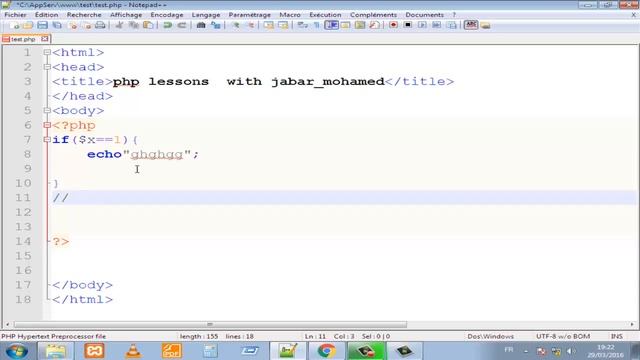Open Windows Explorer folder in taskbar
Viewport: 640px width, 360px height.
pos(56,351)
